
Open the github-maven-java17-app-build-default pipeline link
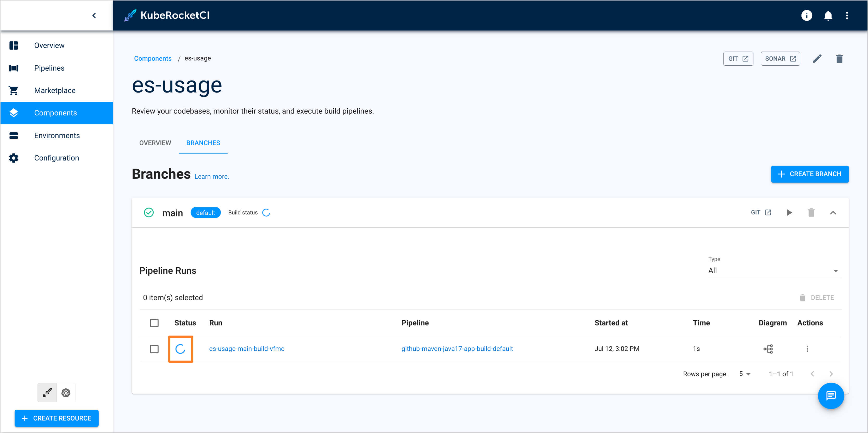(x=457, y=349)
